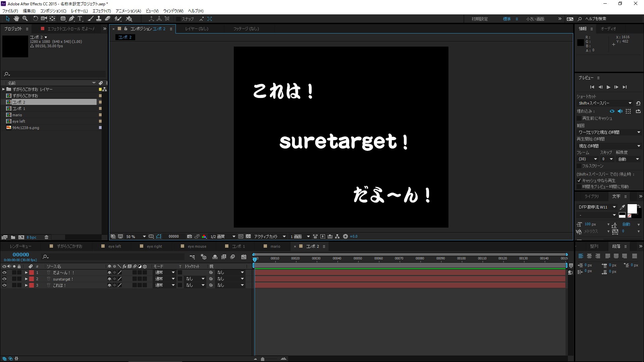This screenshot has width=644, height=362.
Task: Open the resolution 1/2 画質 dropdown
Action: (x=223, y=237)
